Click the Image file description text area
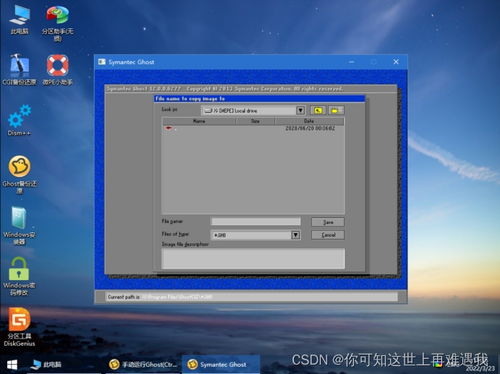Screen dimensions: 500x374 (x=253, y=258)
